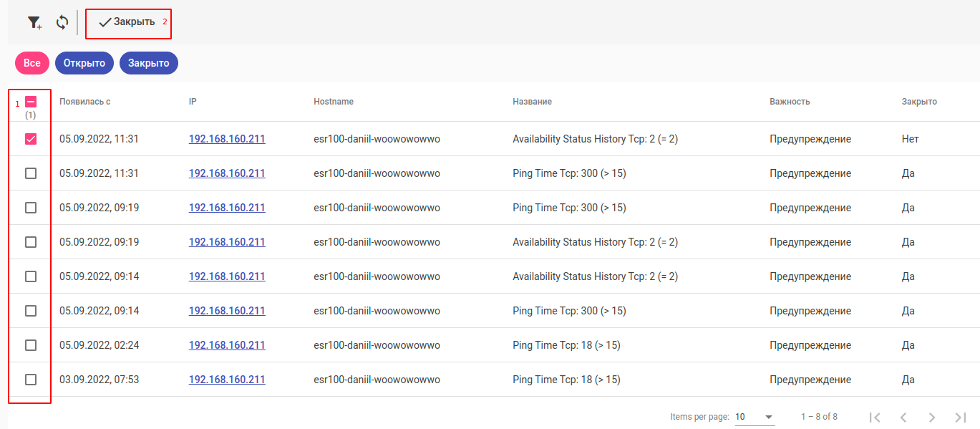The image size is (980, 429).
Task: Uncheck the selected first row checkbox
Action: tap(31, 139)
